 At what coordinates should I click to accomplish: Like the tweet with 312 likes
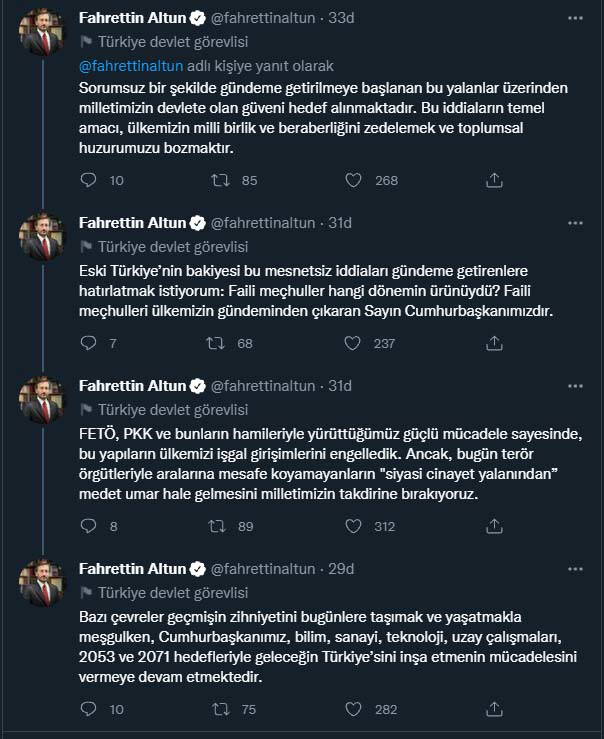[x=353, y=526]
